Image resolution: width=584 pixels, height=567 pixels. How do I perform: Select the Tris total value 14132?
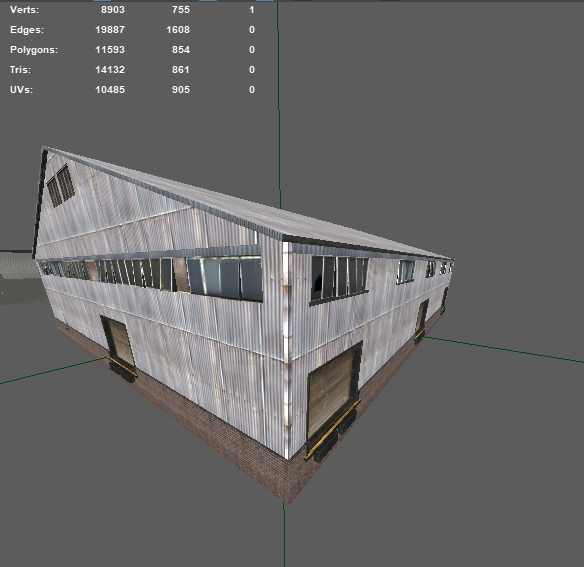110,70
